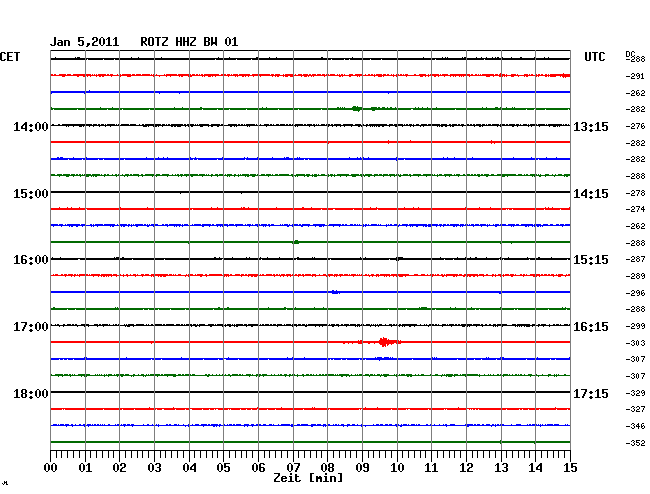This screenshot has height=494, width=650.
Task: Click the date label Jan 5,2011
Action: click(85, 42)
